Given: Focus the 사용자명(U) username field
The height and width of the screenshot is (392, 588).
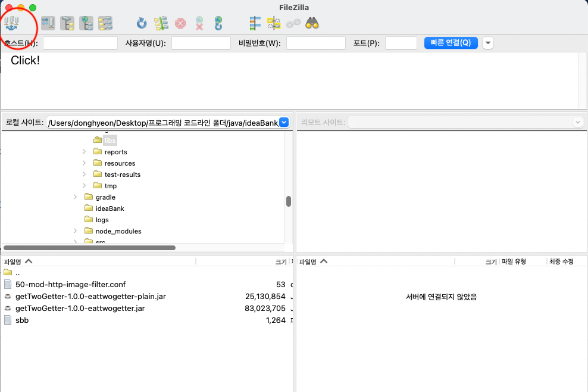Looking at the screenshot, I should tap(201, 43).
